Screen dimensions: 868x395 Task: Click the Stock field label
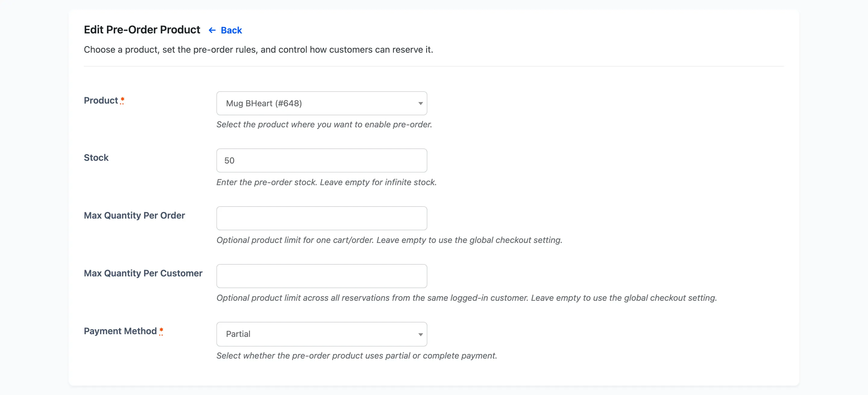[96, 157]
